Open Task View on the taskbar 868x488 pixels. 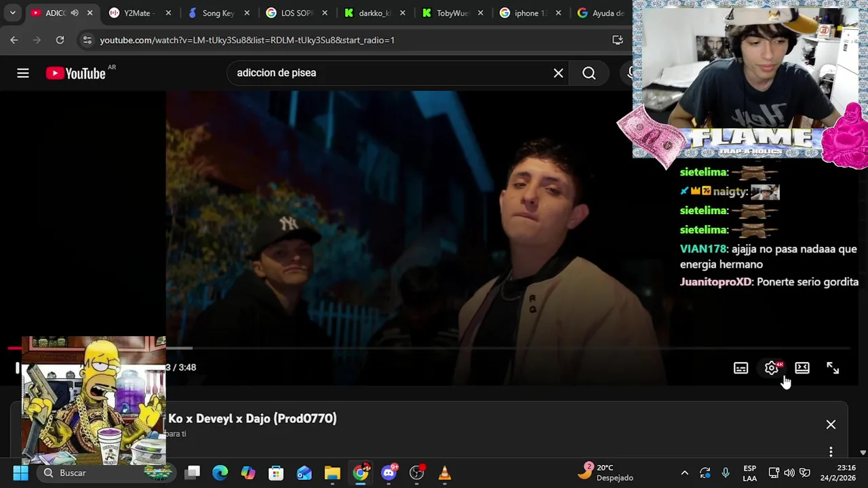click(x=193, y=472)
